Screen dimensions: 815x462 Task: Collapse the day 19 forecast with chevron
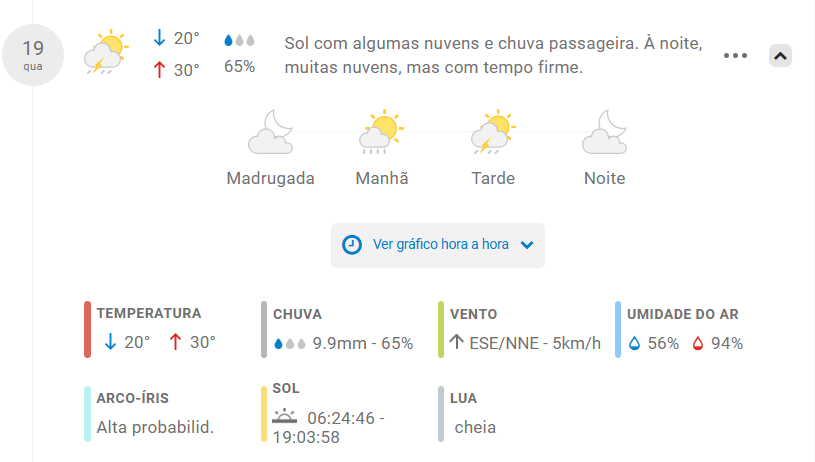coord(780,56)
